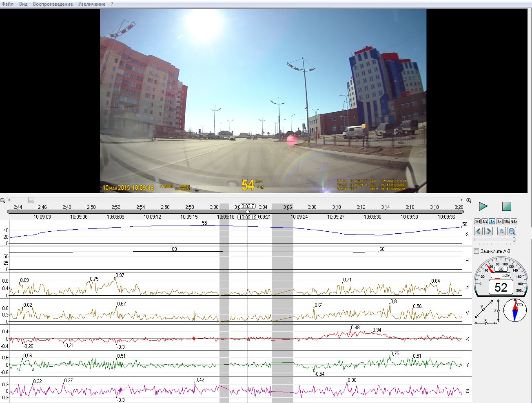
Task: Click the slider handle below navigation buttons
Action: pos(514,239)
